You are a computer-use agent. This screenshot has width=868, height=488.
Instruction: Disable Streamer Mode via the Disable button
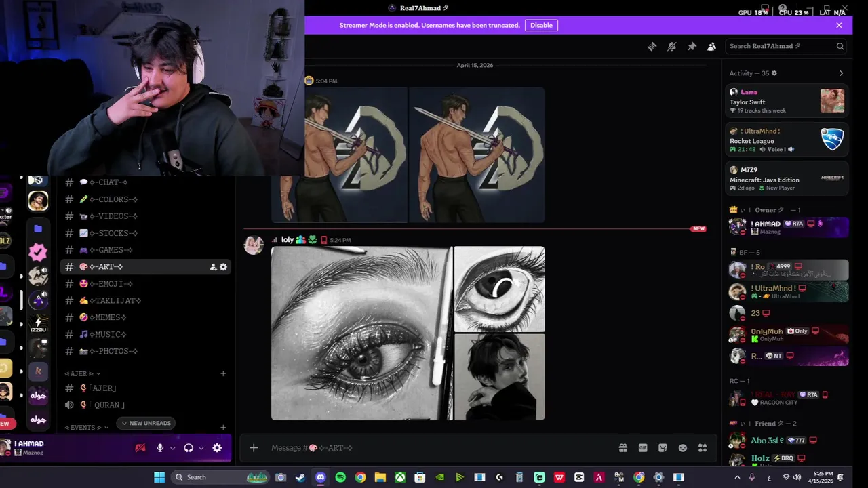pos(541,25)
